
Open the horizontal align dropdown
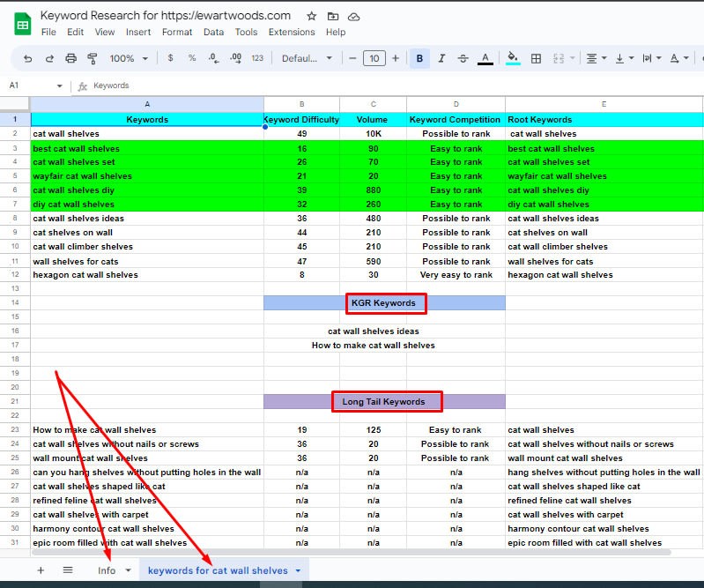coord(596,59)
